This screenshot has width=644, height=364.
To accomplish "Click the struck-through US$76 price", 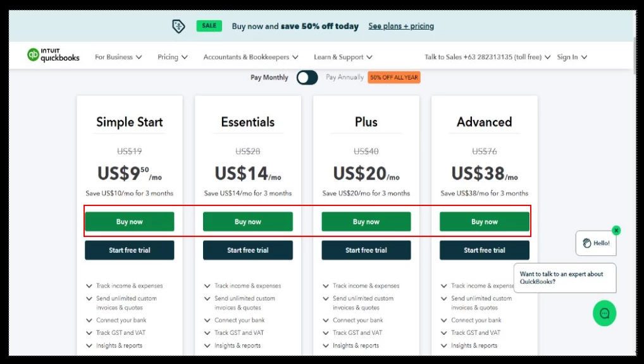I will click(484, 152).
